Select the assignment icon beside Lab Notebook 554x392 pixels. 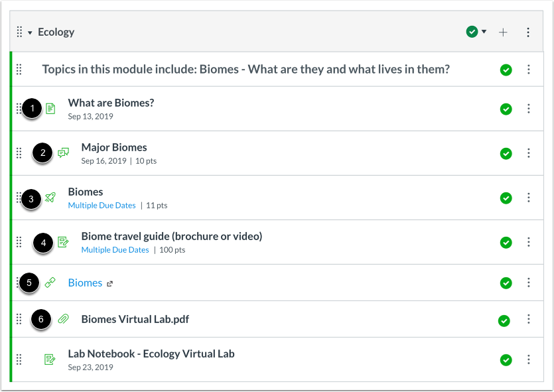click(50, 359)
